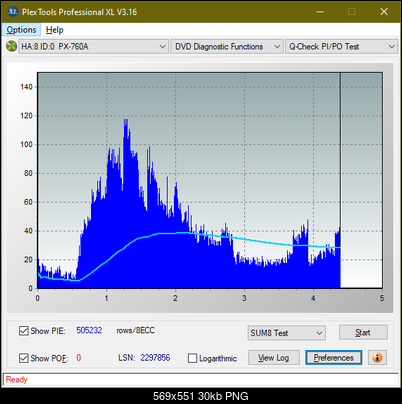Click the LSN value 2297856

point(155,358)
